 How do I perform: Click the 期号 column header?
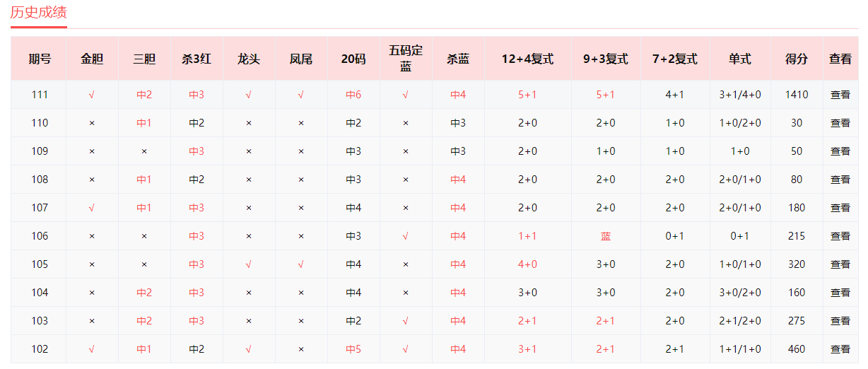pos(40,59)
